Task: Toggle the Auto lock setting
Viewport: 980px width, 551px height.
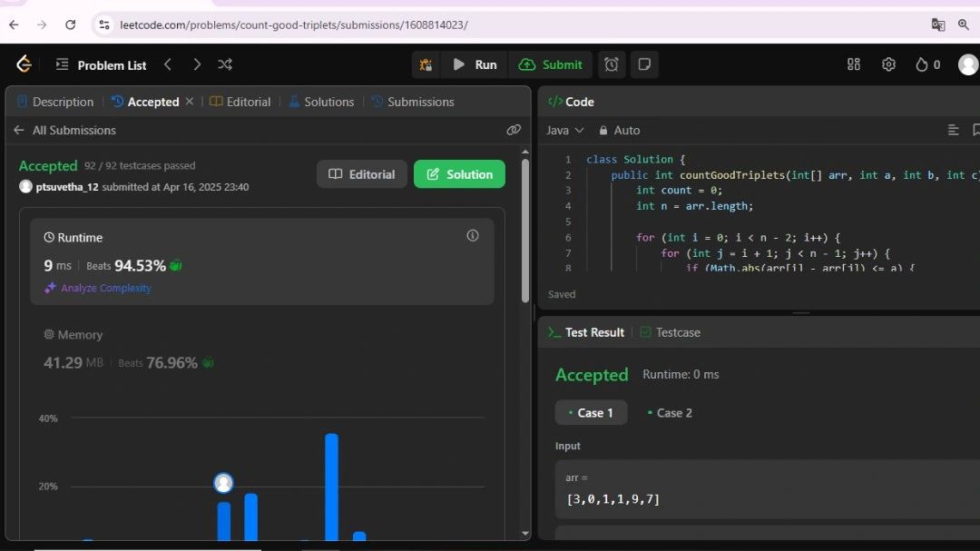Action: tap(620, 130)
